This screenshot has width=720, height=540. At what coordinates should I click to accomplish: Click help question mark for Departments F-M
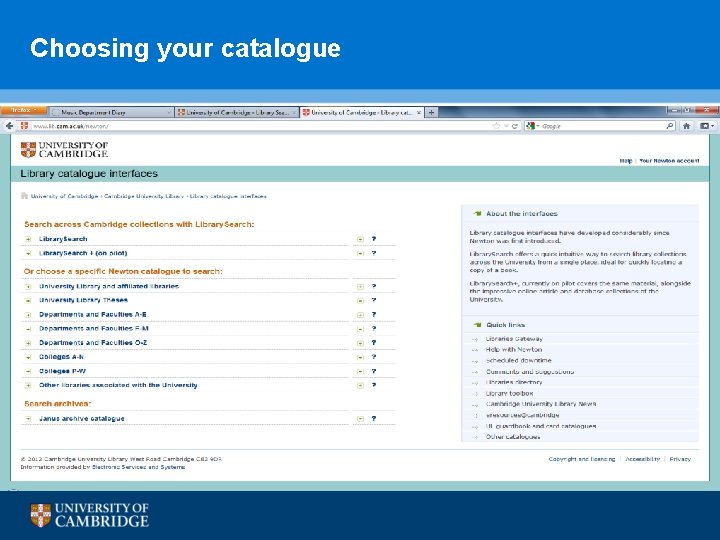374,329
